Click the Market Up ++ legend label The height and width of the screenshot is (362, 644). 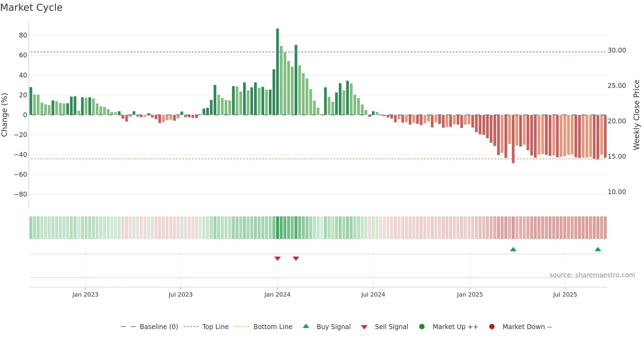click(x=455, y=327)
